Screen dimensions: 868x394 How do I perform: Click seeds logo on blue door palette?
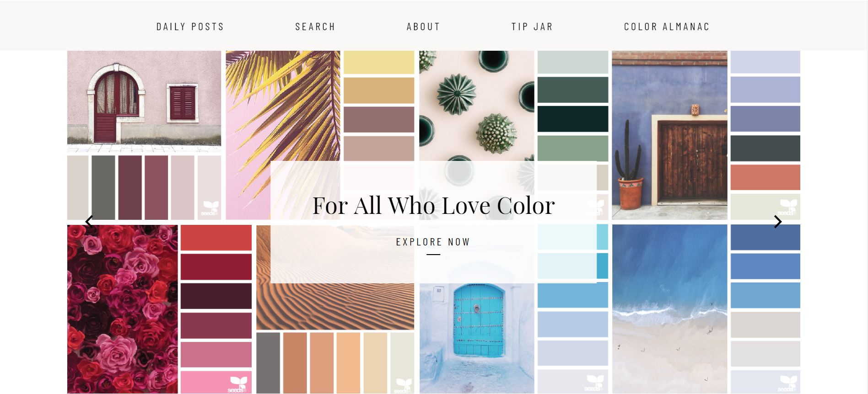point(594,383)
